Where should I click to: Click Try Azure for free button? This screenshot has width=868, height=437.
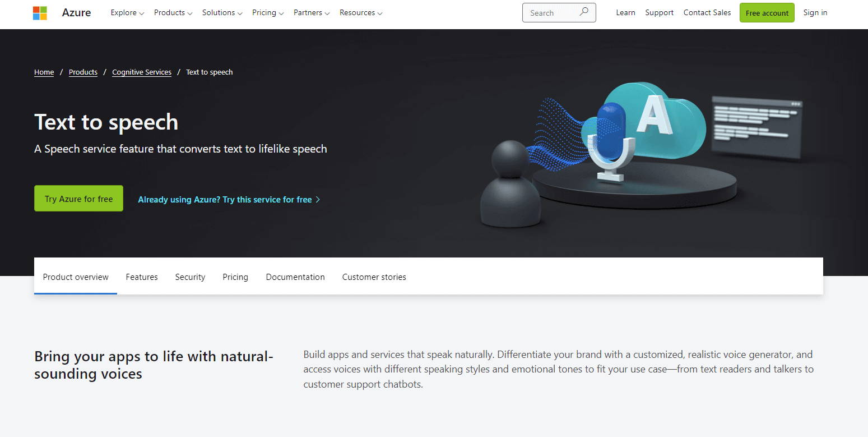click(x=78, y=199)
